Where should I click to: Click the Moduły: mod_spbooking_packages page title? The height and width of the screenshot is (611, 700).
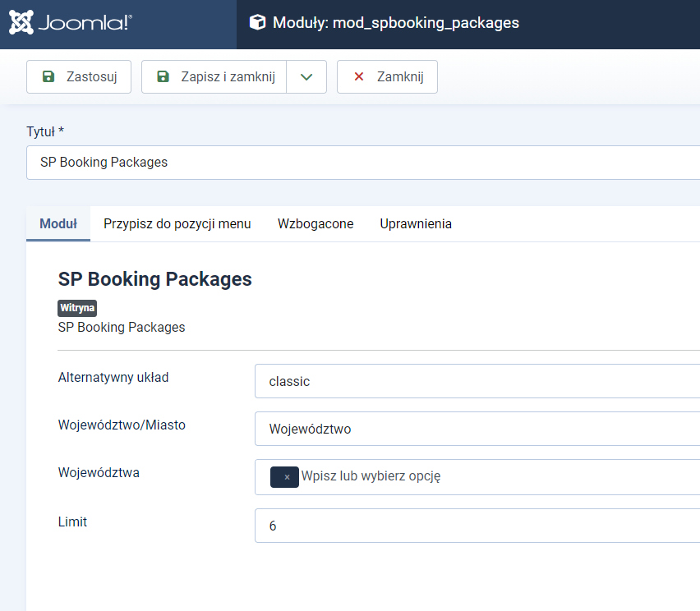pos(395,23)
